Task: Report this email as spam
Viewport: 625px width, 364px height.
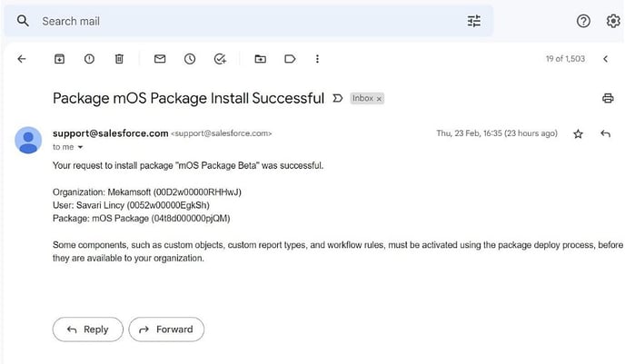Action: tap(89, 59)
